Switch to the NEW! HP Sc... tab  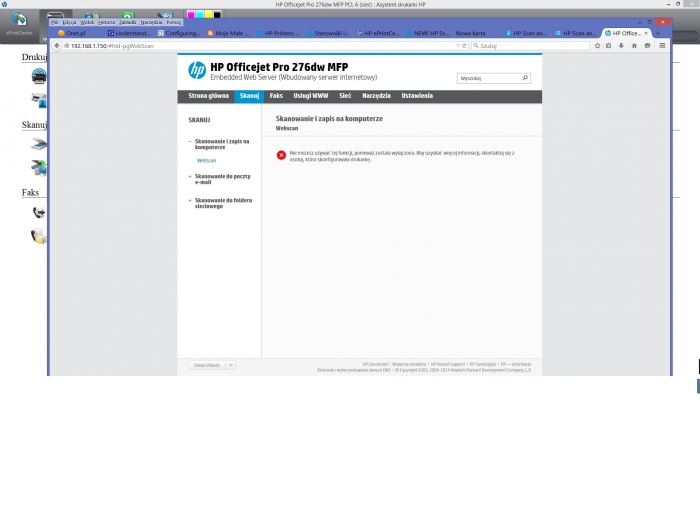(427, 33)
